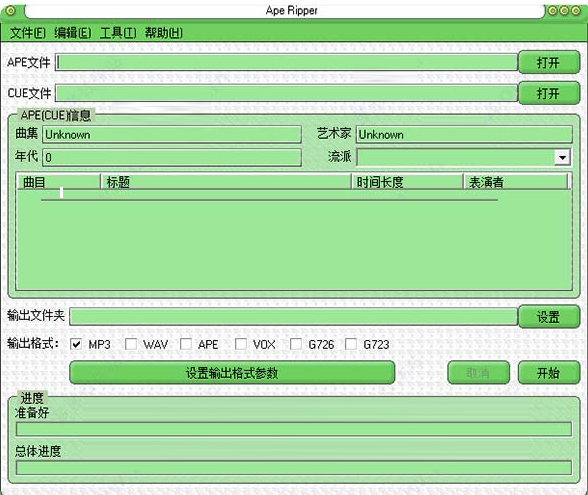
Task: Click the middle title bar circle button
Action: point(564,10)
